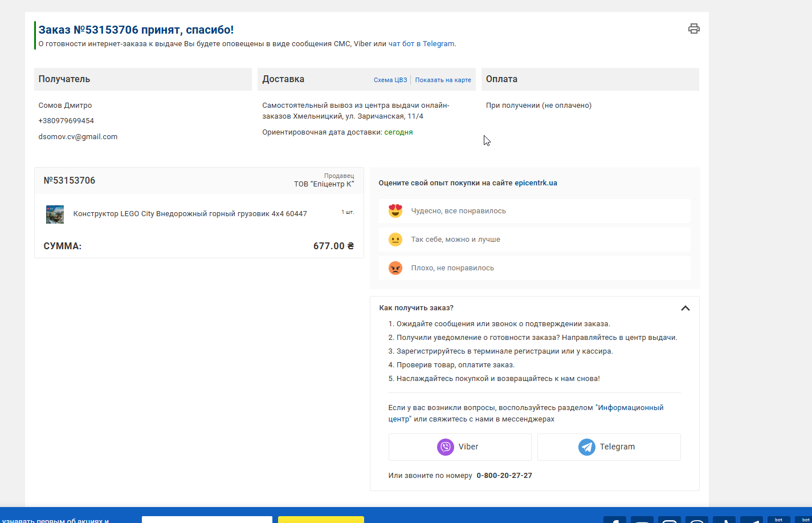Click the heart-eyes emoji rating icon

395,211
